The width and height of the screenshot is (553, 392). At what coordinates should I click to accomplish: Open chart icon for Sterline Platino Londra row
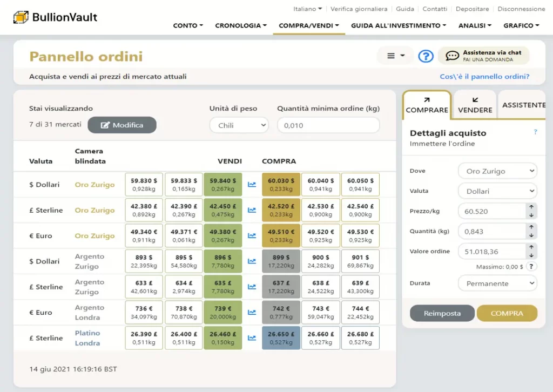click(x=252, y=338)
